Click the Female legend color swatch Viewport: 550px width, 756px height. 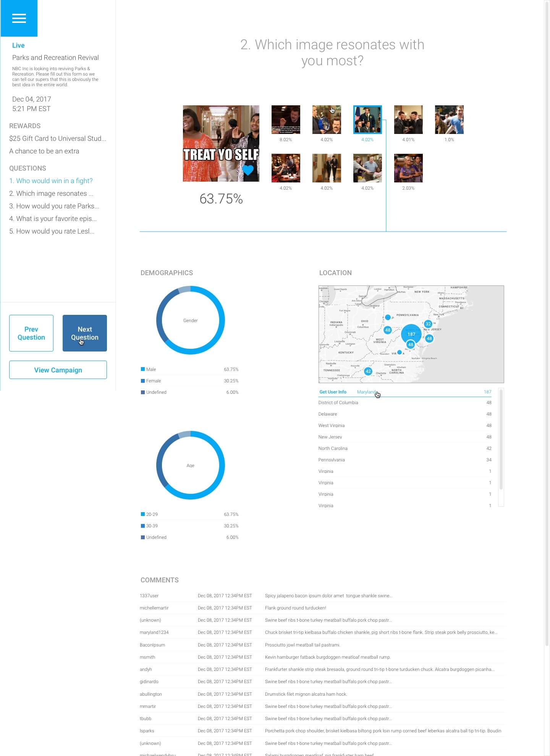point(143,380)
